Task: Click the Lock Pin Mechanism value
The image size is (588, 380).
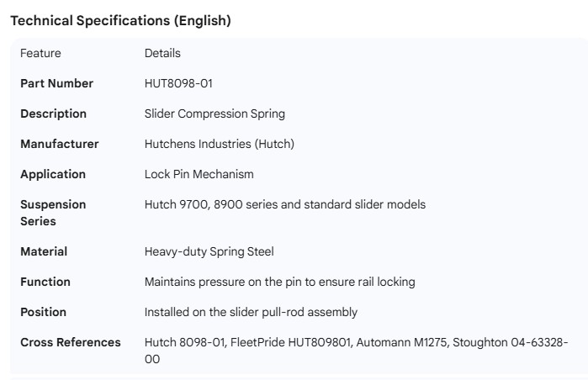Action: [199, 174]
